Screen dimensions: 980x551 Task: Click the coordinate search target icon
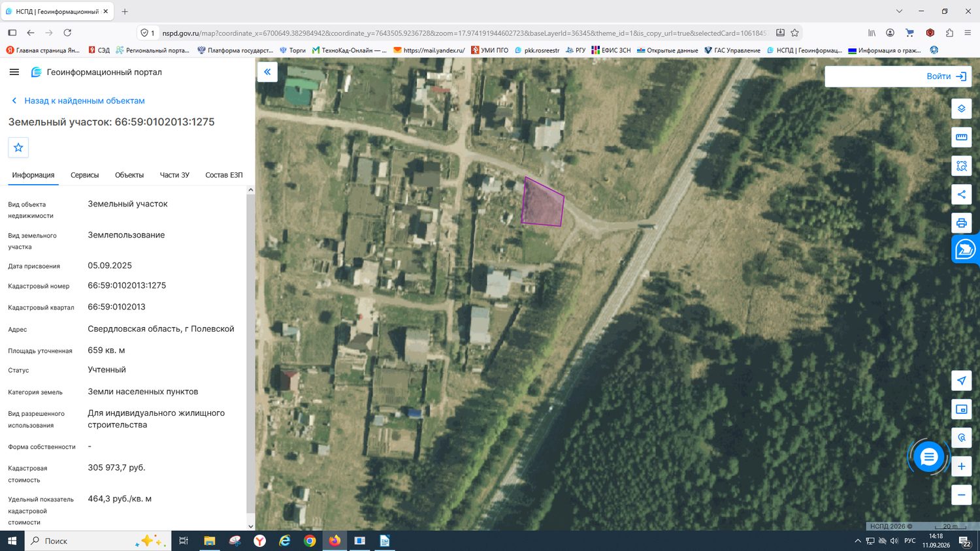[961, 438]
